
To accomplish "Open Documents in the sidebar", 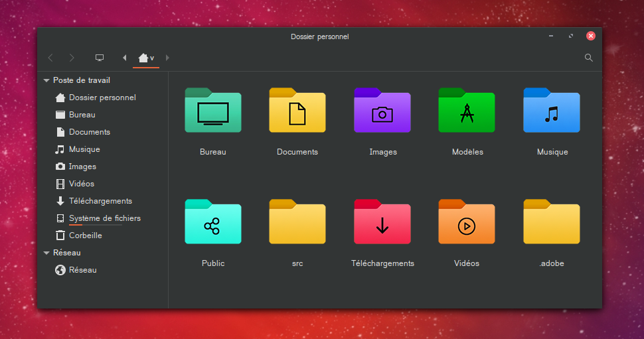I will click(82, 132).
